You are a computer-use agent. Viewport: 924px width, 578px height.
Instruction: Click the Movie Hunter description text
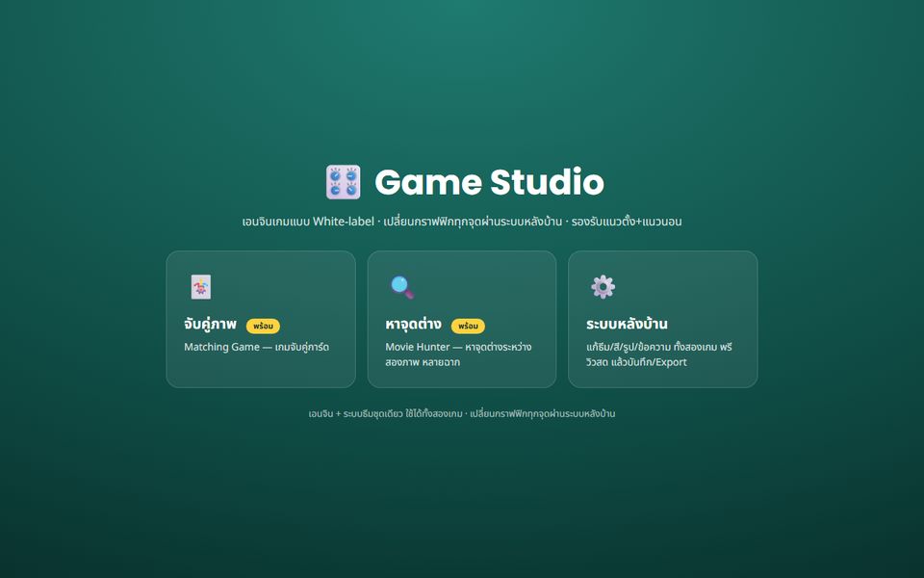point(458,355)
